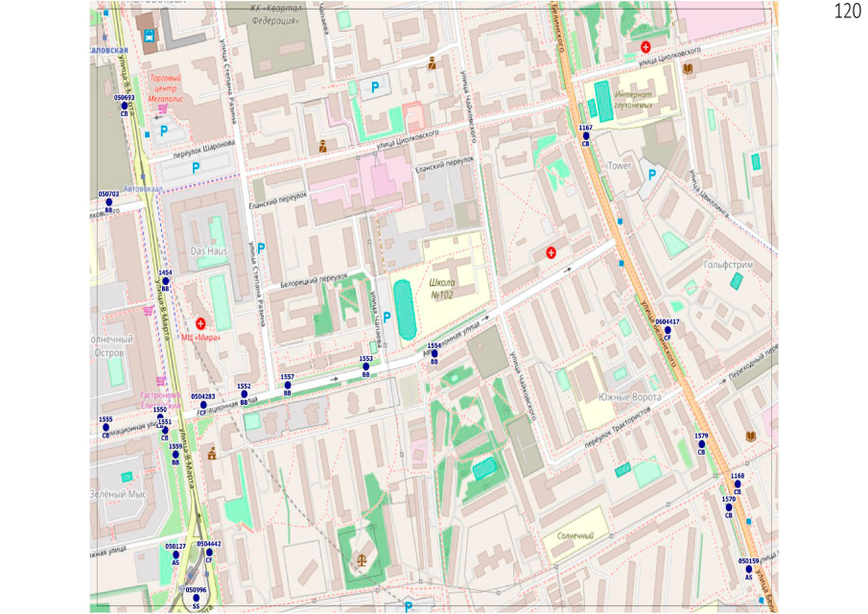Viewport: 868px width, 614px height.
Task: Click the red cross at МЦ «Мира»
Action: click(200, 323)
